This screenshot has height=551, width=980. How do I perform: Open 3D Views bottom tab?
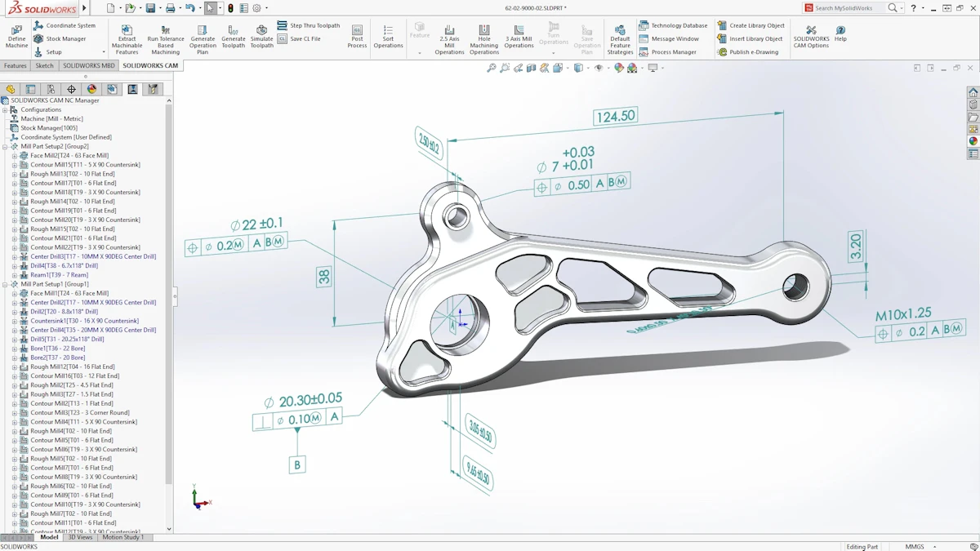coord(80,537)
